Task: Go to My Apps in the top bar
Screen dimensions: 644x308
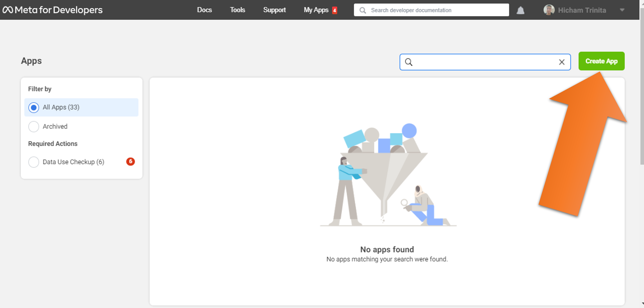Action: [x=316, y=10]
